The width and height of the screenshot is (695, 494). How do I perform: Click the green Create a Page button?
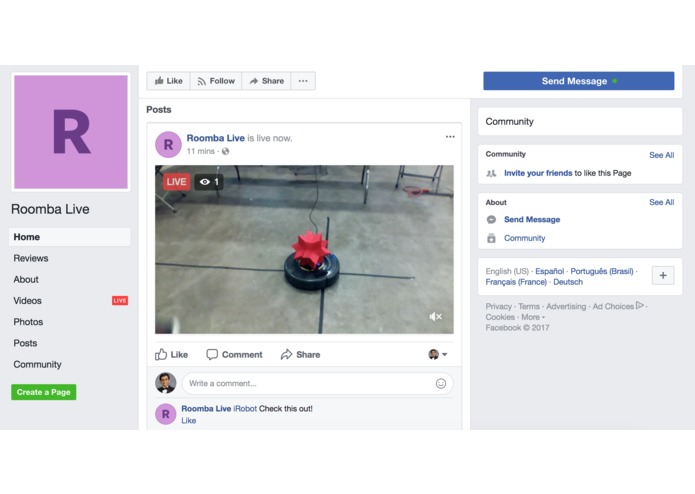(43, 392)
